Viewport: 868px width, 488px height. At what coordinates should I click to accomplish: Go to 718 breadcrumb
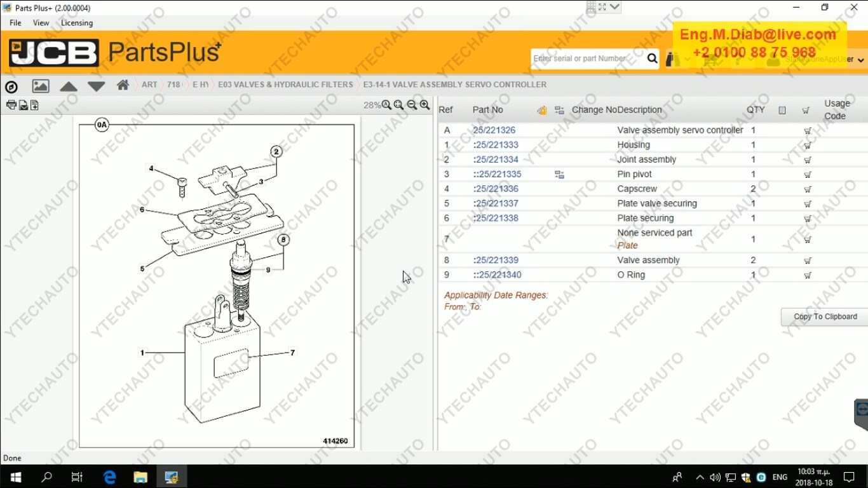point(174,85)
